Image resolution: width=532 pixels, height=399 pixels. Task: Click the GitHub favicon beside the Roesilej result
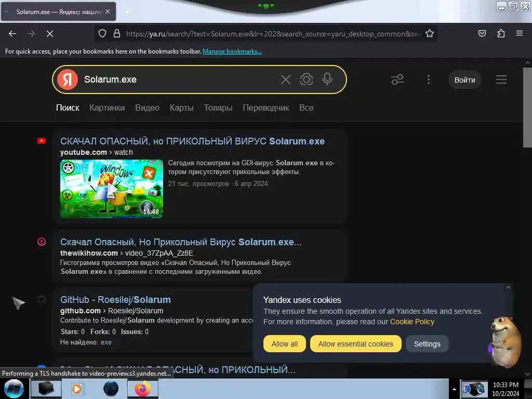[x=42, y=299]
